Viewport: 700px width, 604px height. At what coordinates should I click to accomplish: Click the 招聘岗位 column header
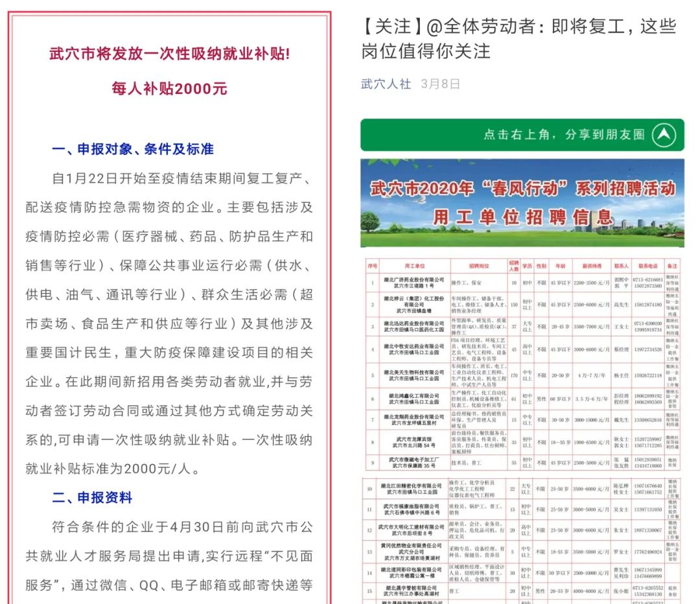click(479, 266)
